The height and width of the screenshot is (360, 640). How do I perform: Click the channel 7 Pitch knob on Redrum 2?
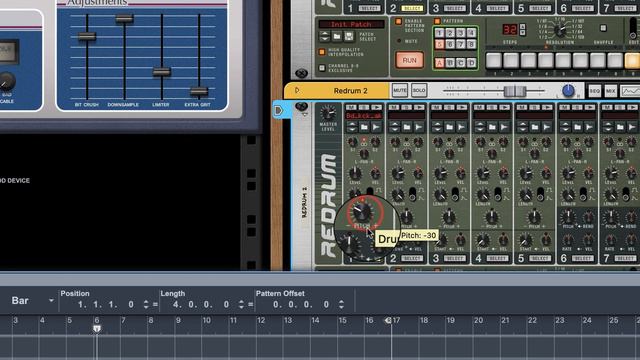click(611, 217)
